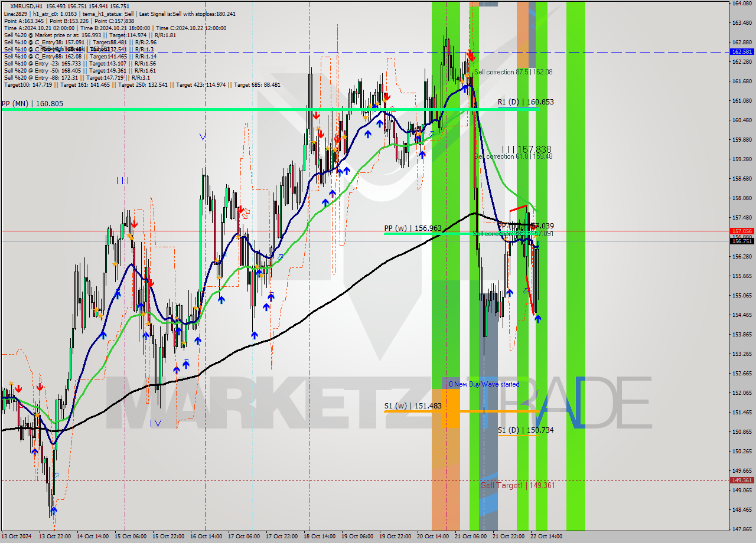Select the 'PP (w) | 156.963' pivot label
The height and width of the screenshot is (543, 756).
pos(413,228)
